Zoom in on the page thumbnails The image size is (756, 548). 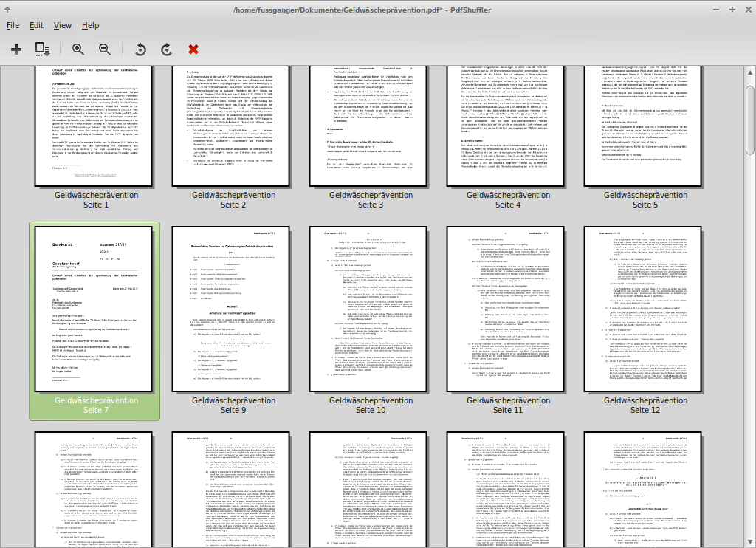(x=78, y=49)
